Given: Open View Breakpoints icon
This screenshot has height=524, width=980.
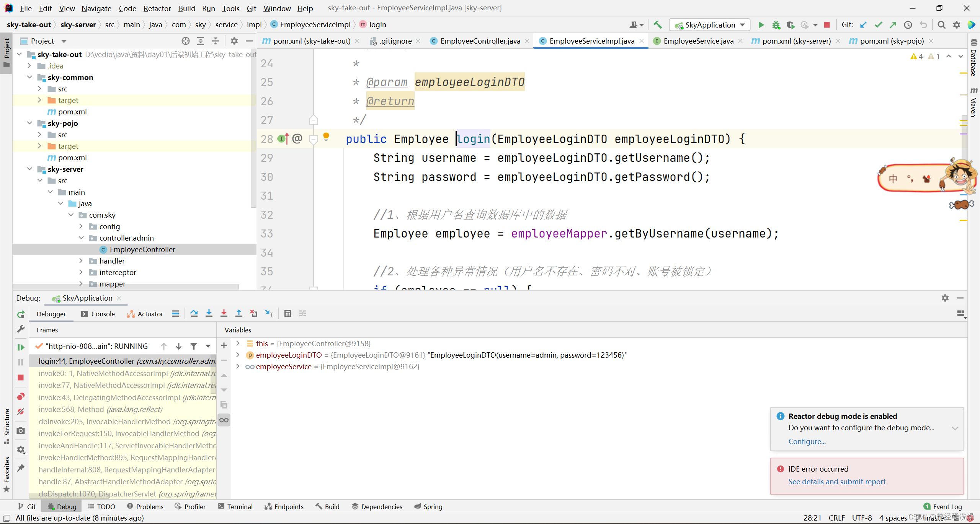Looking at the screenshot, I should 21,396.
